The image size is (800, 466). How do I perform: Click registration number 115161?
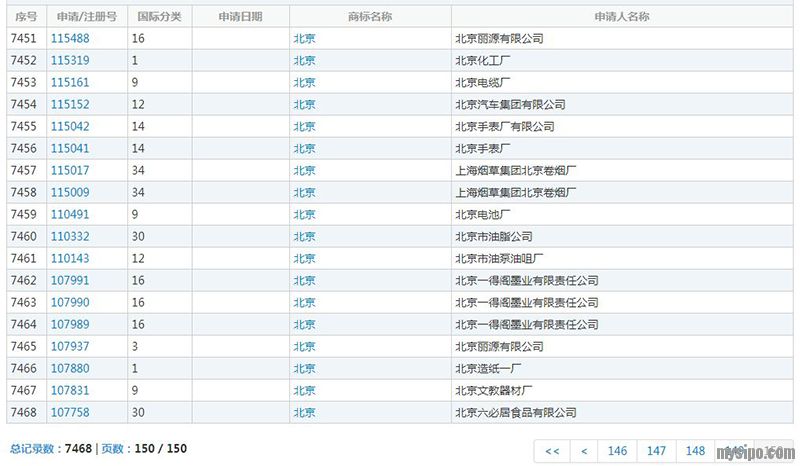[x=70, y=82]
